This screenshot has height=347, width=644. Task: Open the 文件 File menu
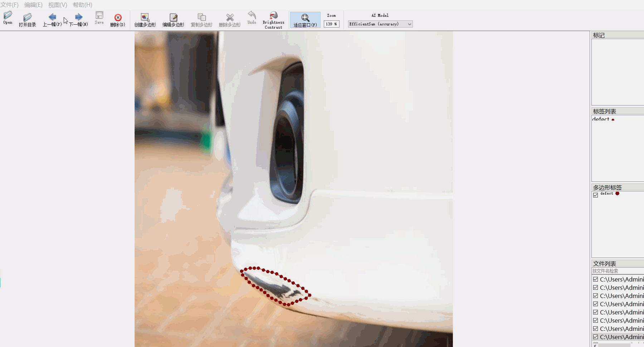click(9, 5)
